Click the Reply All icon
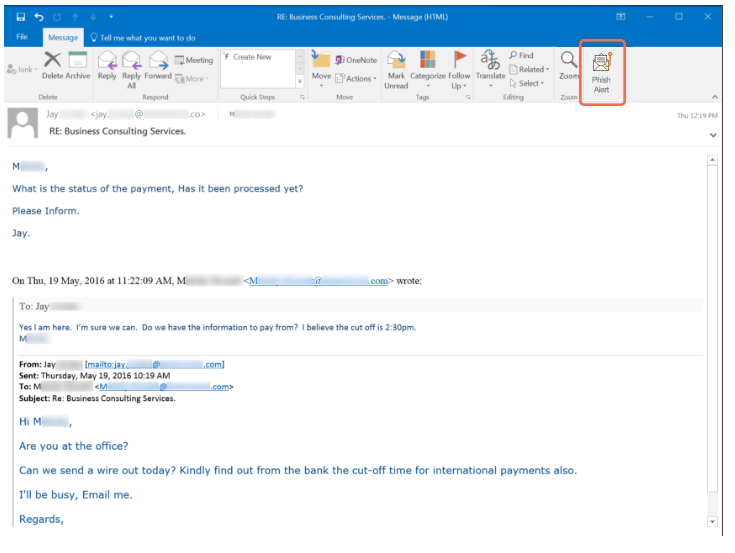 (x=131, y=67)
